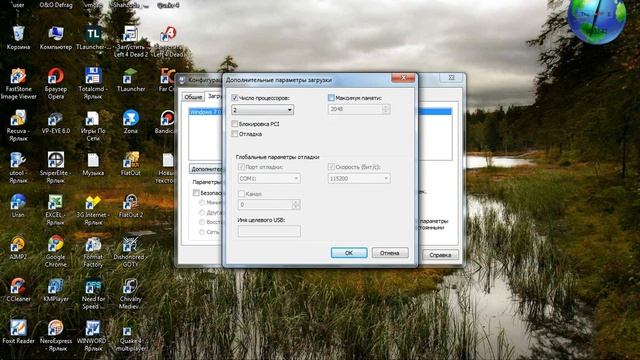Select the utool - Ярлык icon

coord(18,167)
